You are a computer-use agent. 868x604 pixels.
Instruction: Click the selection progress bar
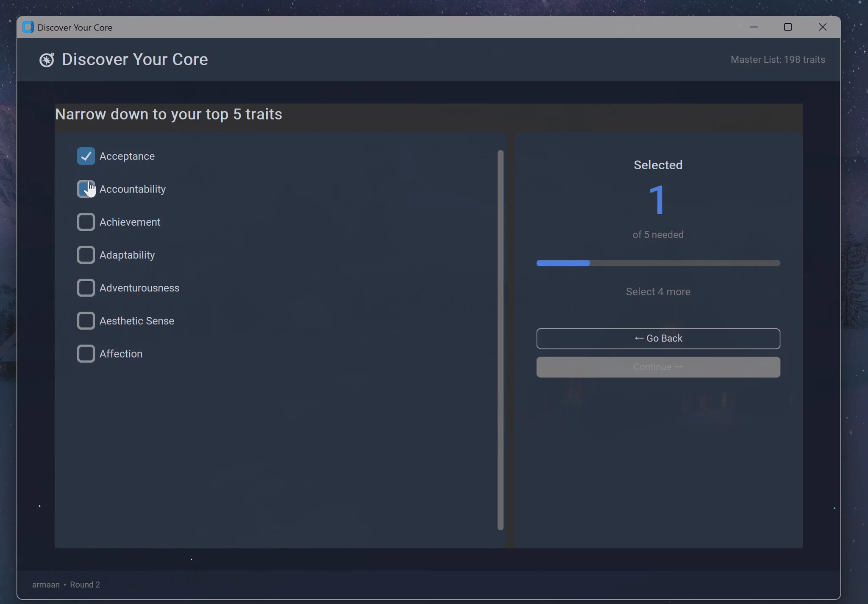(658, 263)
